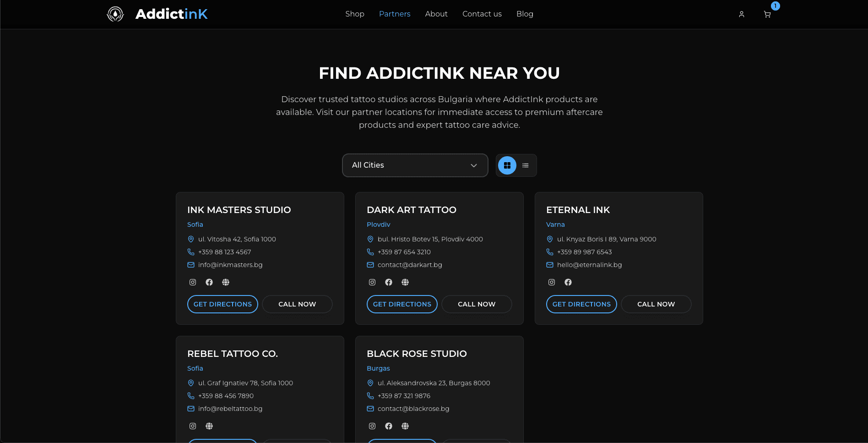
Task: Click the Dark Art Tattoo phone icon
Action: coord(370,252)
